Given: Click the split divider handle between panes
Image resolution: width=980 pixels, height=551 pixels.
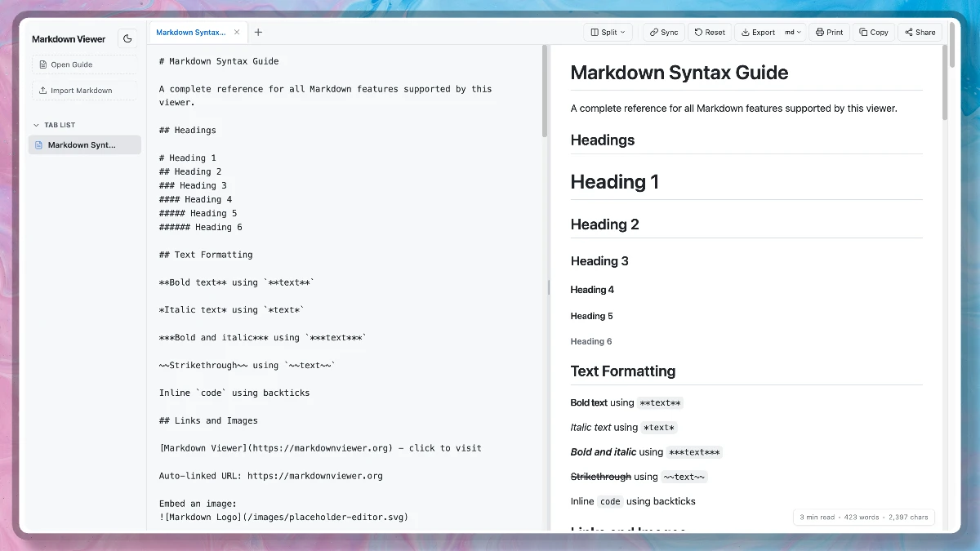Looking at the screenshot, I should 549,287.
